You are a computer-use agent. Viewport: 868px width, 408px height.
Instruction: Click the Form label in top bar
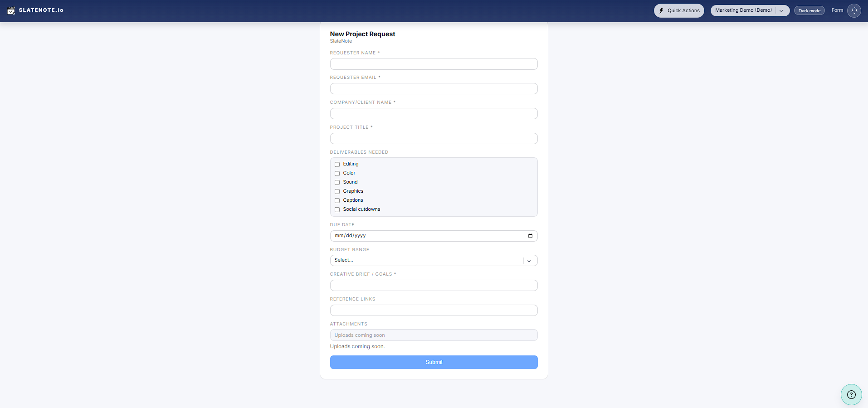tap(837, 10)
